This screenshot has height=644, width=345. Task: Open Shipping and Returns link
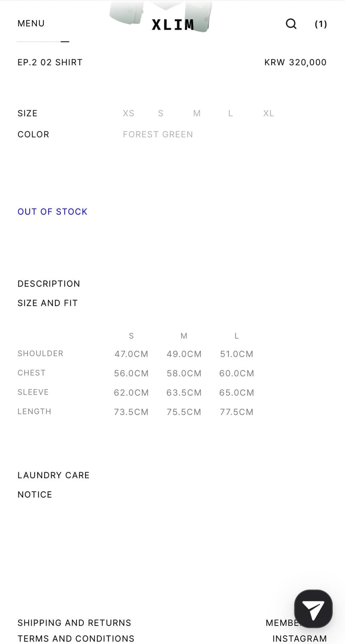pos(74,623)
